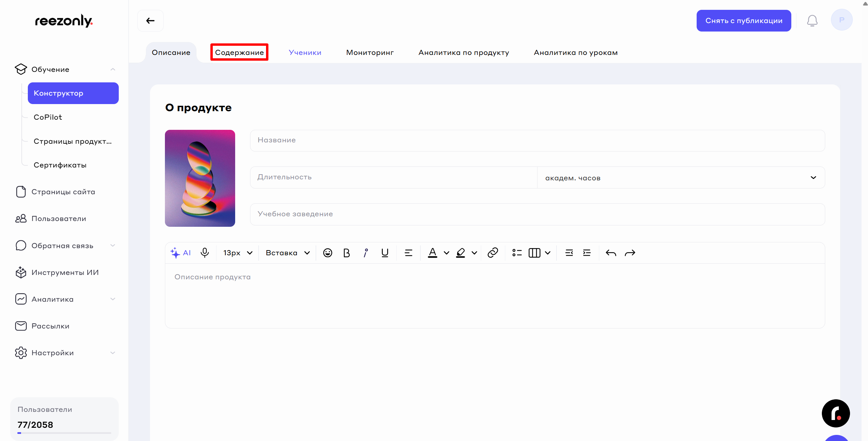Screen dimensions: 868x441
Task: Open the Вставка insert dropdown
Action: click(287, 253)
